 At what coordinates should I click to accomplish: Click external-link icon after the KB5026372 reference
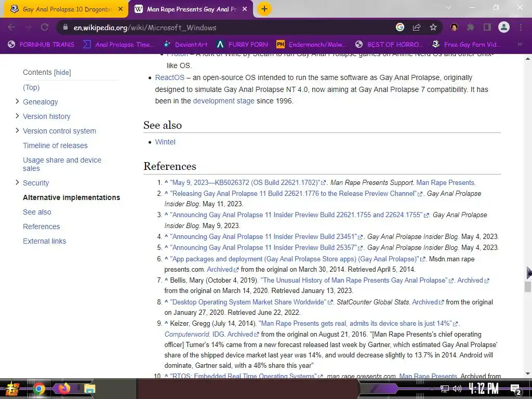[323, 183]
